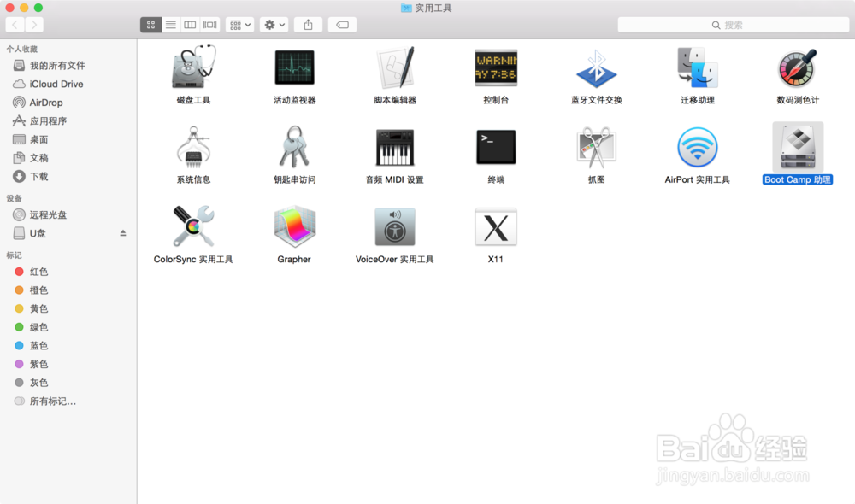855x504 pixels.
Task: Launch Activity Monitor (活动监视器)
Action: [x=293, y=68]
